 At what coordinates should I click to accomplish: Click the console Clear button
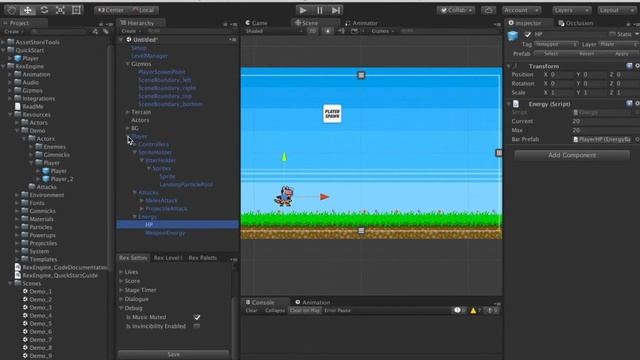tap(251, 311)
